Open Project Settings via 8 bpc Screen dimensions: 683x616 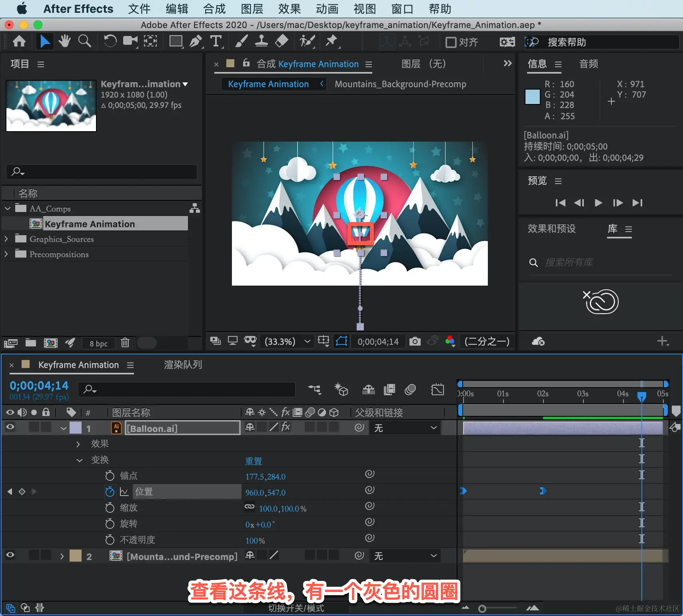(98, 344)
